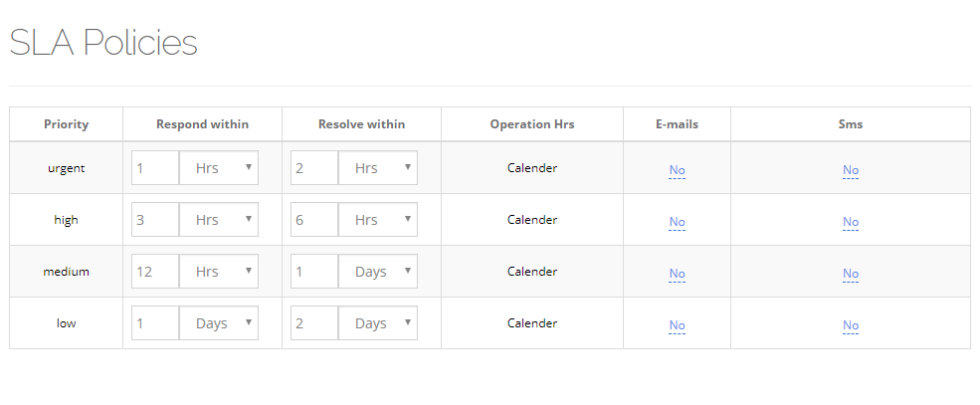Open urgent respond-within unit dropdown
Screen dimensions: 980x405
click(219, 168)
